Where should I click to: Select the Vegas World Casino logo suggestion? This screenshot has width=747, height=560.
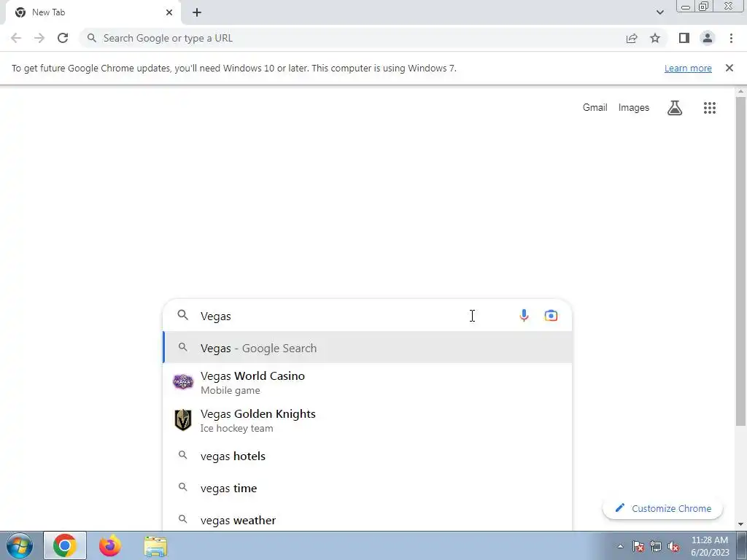(183, 382)
